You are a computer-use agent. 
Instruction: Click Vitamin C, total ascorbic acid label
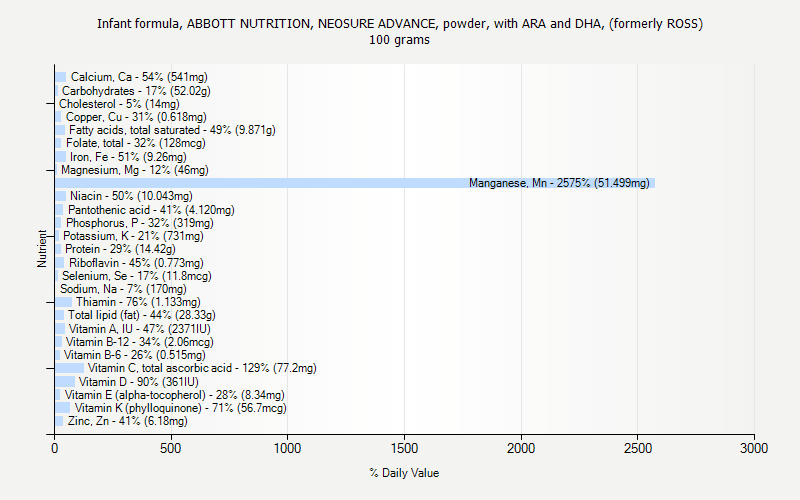coord(202,368)
